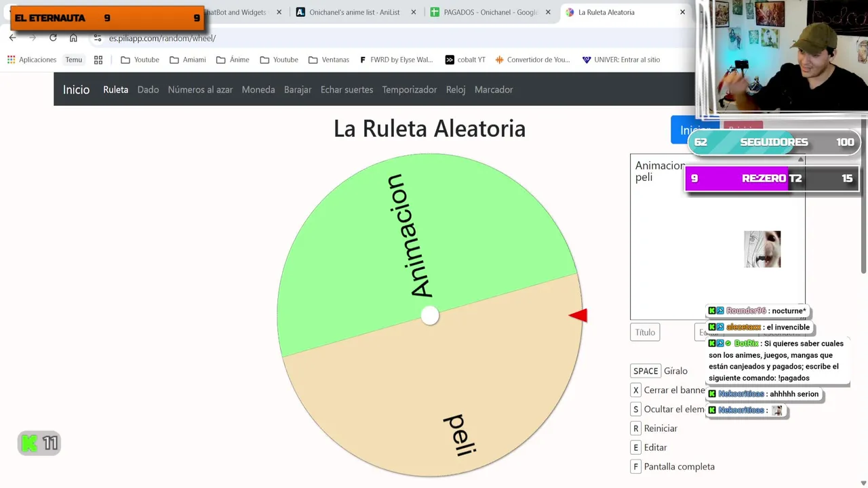Viewport: 868px width, 488px height.
Task: Open the FWRD by Elyse Walker bookmark
Action: coord(396,60)
